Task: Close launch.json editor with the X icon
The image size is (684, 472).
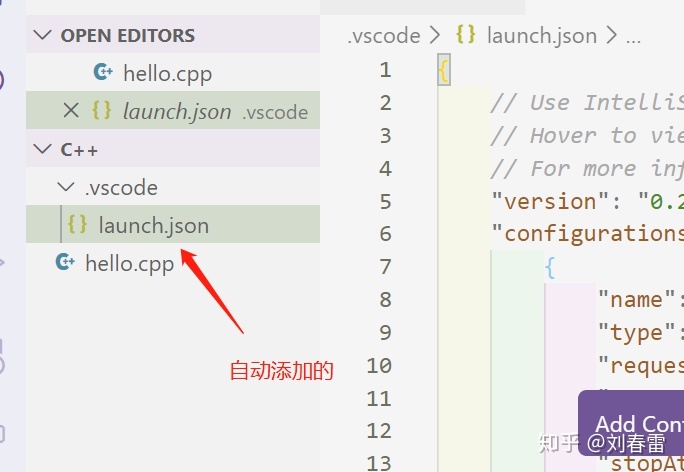Action: coord(71,110)
